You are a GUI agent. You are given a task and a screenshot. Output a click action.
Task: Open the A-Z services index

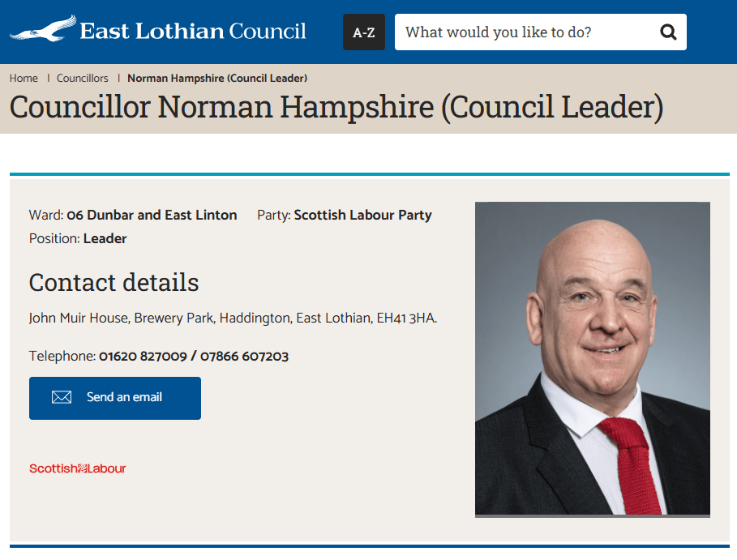364,32
